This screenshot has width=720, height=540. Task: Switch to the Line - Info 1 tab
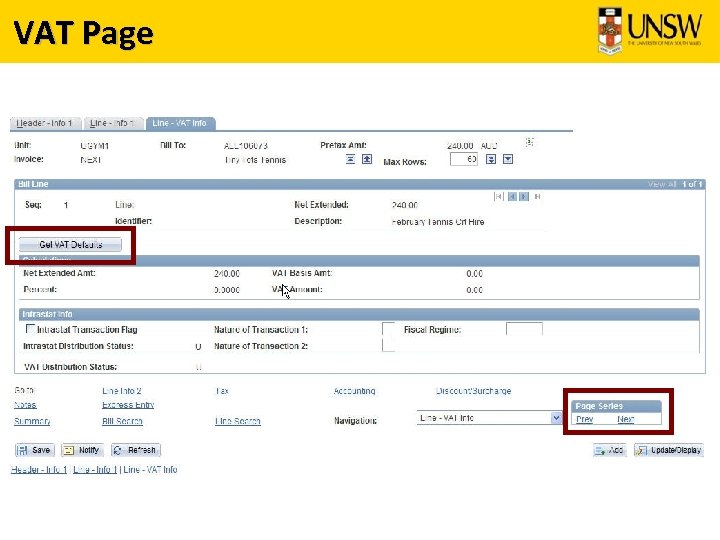[x=113, y=123]
